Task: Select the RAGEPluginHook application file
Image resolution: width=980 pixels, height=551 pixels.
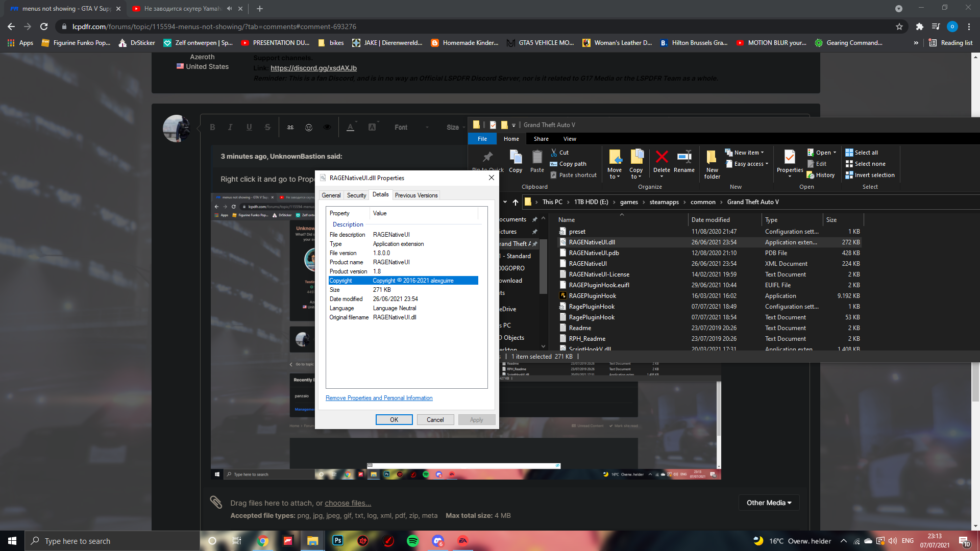Action: (593, 296)
